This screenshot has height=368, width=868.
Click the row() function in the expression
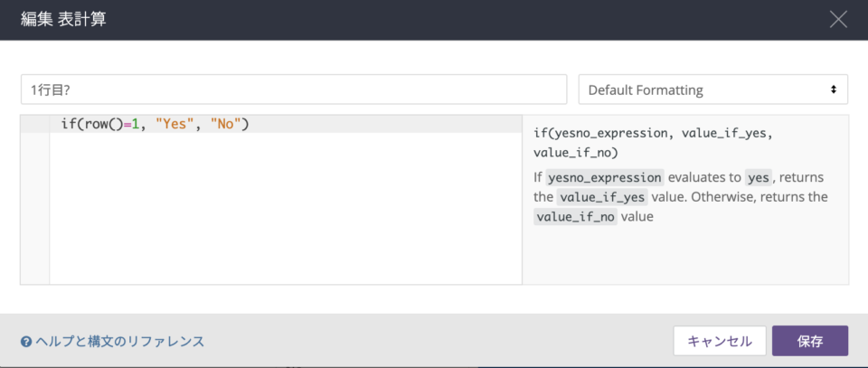[103, 125]
